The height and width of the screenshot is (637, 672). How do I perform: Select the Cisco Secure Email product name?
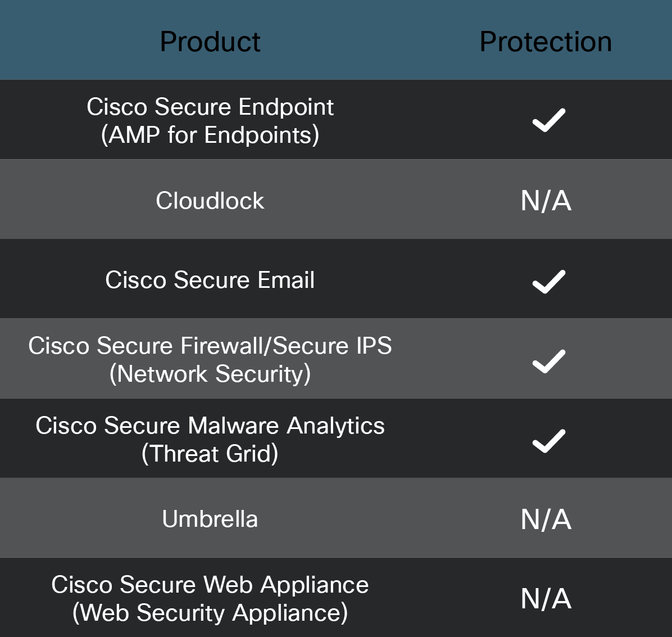point(210,280)
